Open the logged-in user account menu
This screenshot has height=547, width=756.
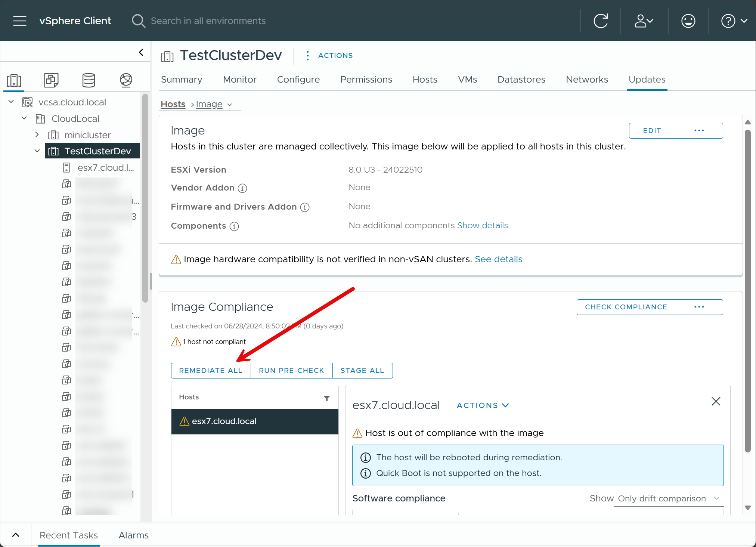tap(643, 21)
